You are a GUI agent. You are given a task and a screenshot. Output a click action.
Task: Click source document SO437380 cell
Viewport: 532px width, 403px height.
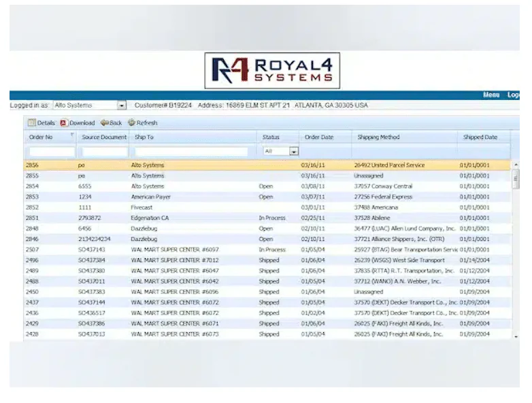pos(92,270)
